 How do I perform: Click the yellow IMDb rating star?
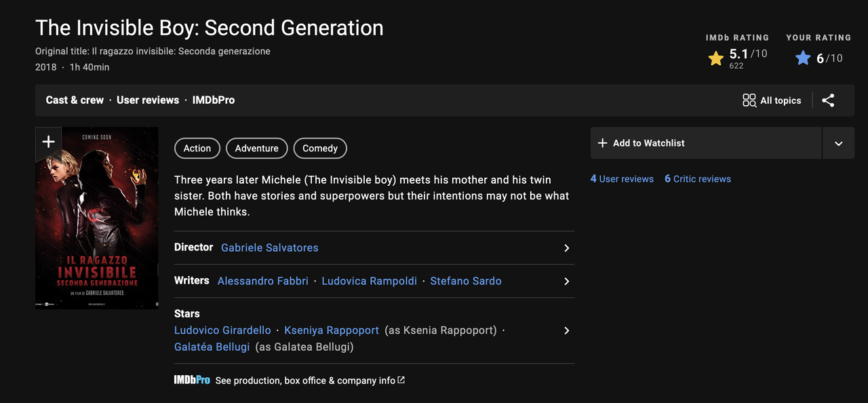pos(715,58)
